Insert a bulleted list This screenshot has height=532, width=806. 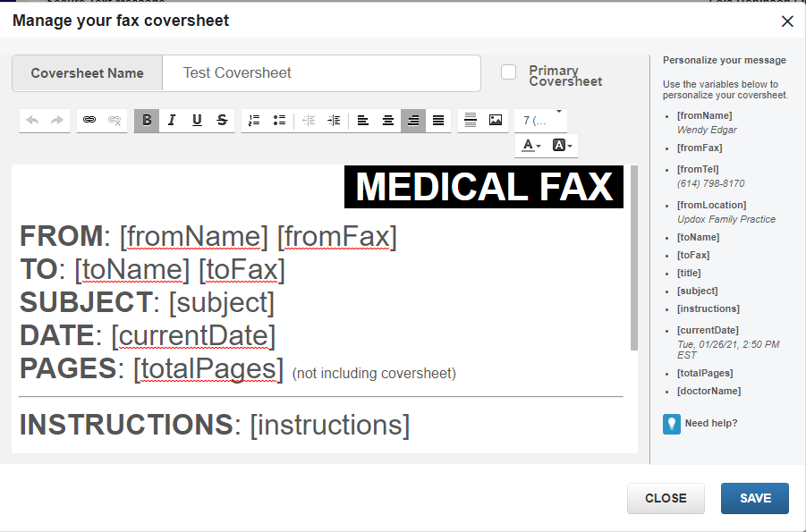(x=279, y=121)
